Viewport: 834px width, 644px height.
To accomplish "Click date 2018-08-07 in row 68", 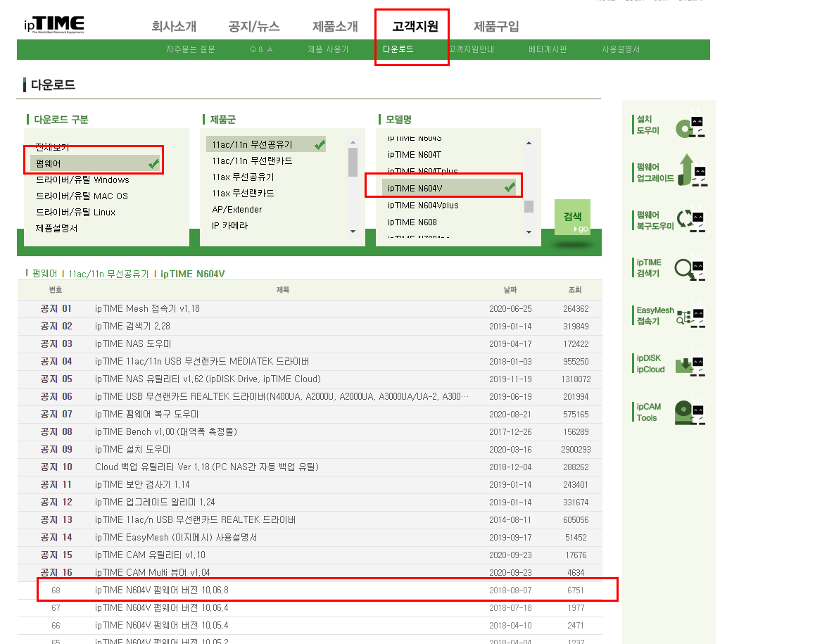I will pos(510,590).
